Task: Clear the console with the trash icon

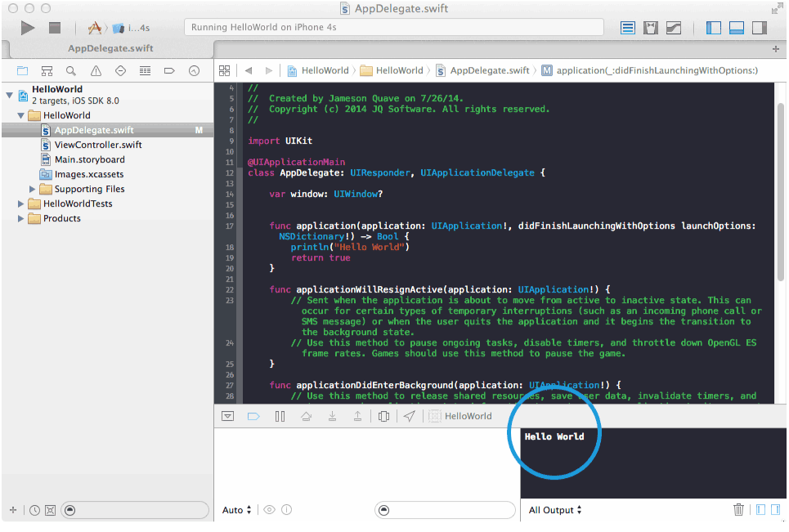Action: click(738, 509)
